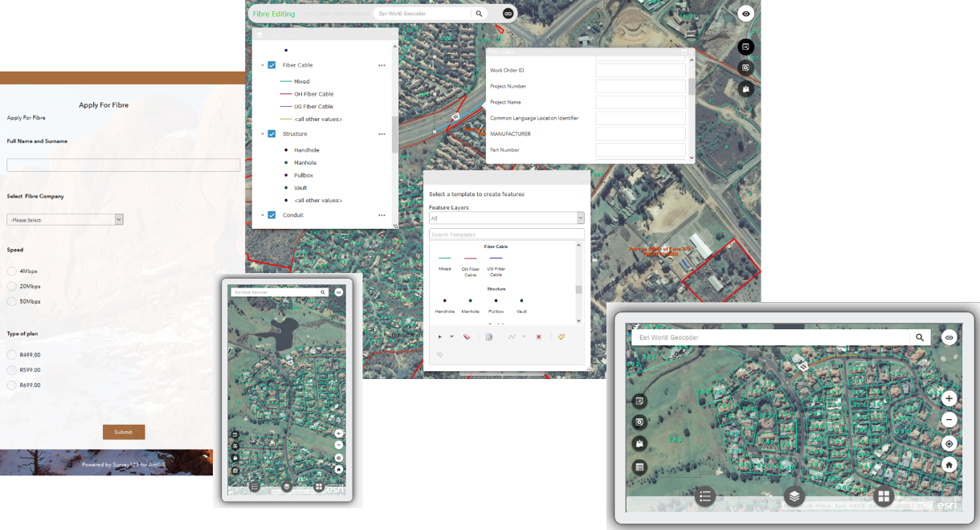The height and width of the screenshot is (530, 980).
Task: Click the Submit button
Action: 124,432
